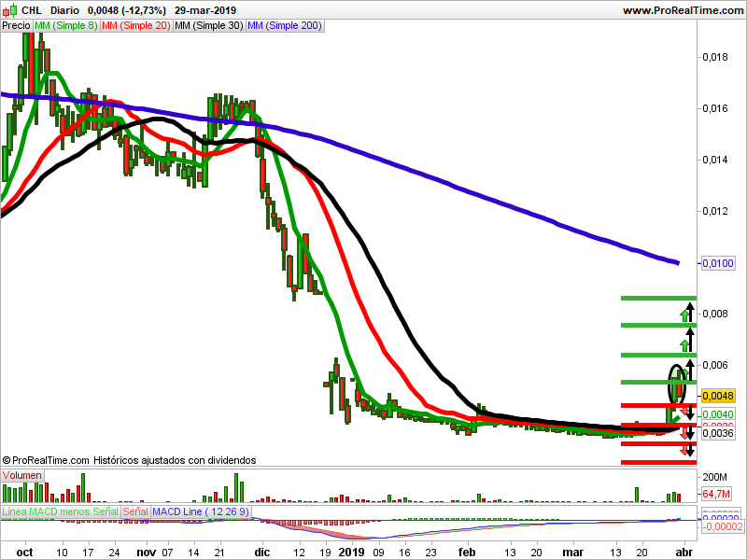Click the www.ProRealTime.com link
Image resolution: width=747 pixels, height=560 pixels.
[x=682, y=10]
